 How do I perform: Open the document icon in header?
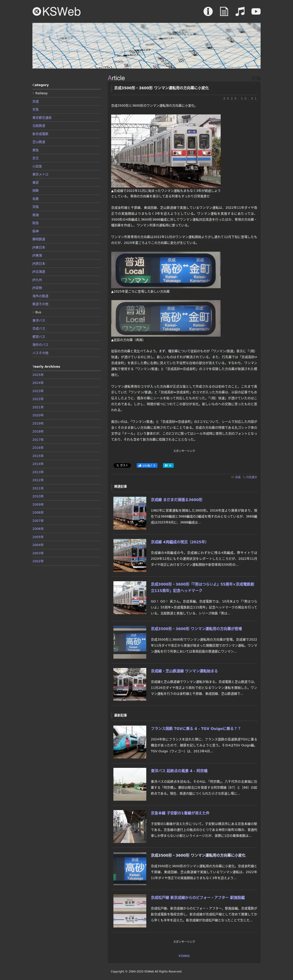[x=224, y=11]
